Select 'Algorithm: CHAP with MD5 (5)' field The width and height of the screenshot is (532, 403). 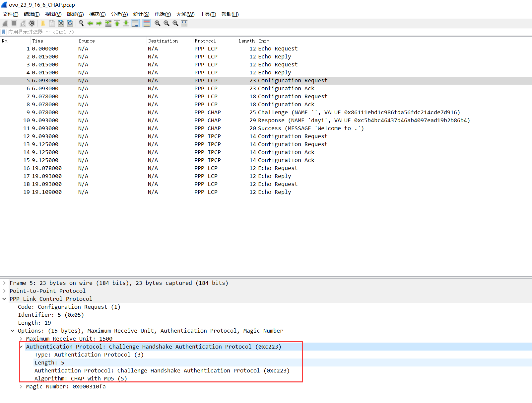click(x=81, y=379)
